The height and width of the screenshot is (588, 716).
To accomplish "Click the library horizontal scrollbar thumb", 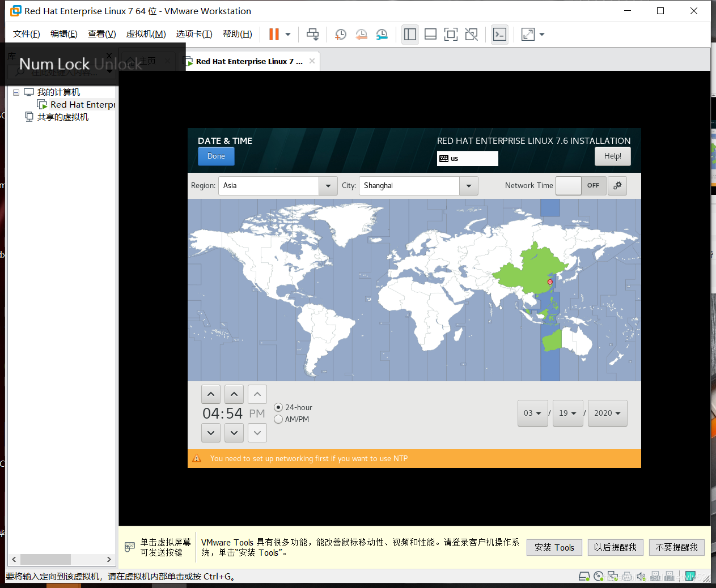I will tap(45, 559).
